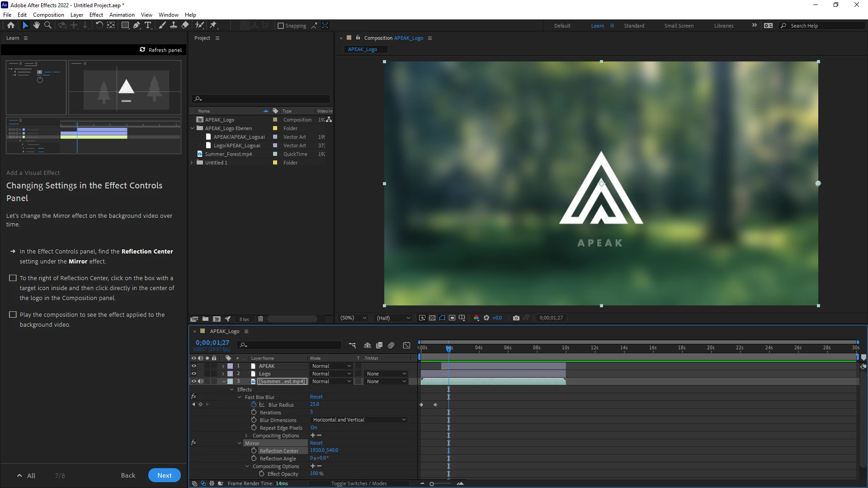Select the Zoom tool in toolbar

click(x=48, y=25)
